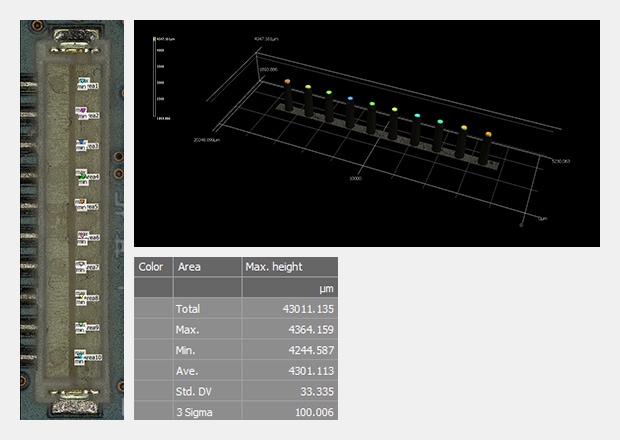Click the Color column header
Screen dimensions: 620x440
point(152,267)
